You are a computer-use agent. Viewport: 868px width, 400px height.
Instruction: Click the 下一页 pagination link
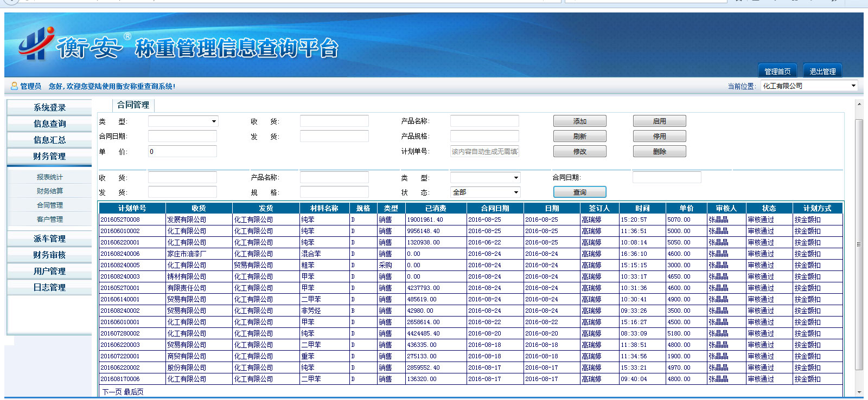pos(112,392)
